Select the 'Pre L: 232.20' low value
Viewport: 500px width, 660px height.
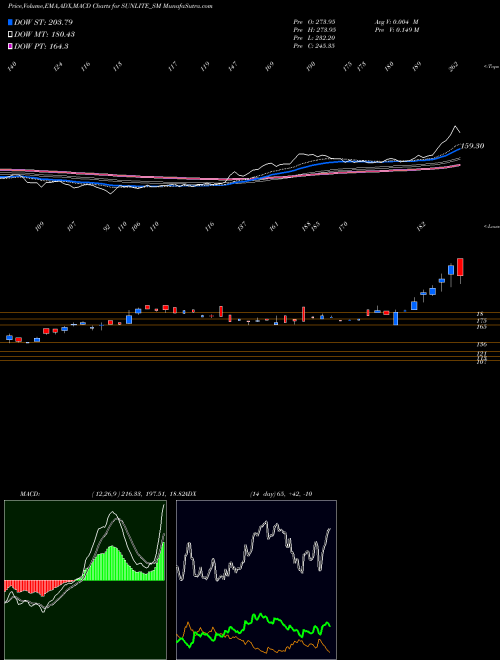[x=314, y=38]
